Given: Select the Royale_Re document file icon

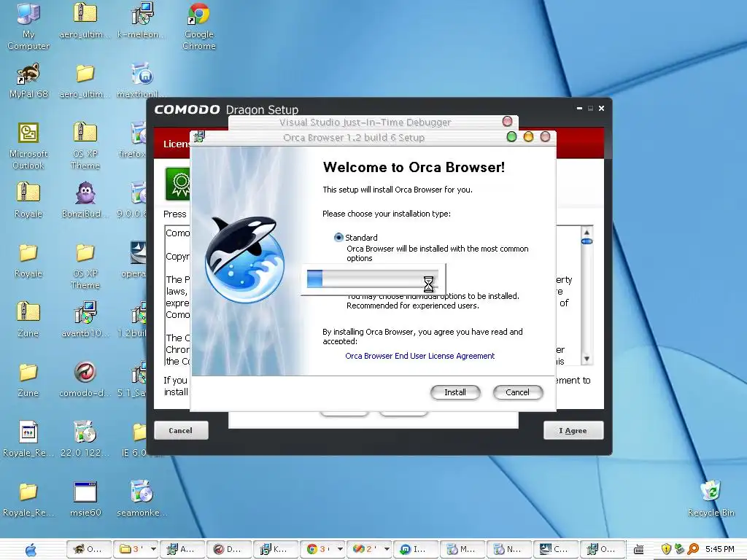Looking at the screenshot, I should [x=28, y=439].
